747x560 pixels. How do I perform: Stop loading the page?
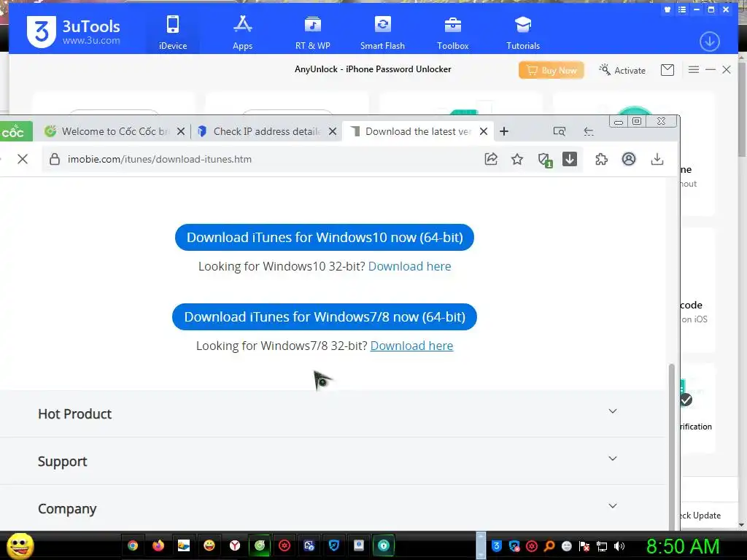click(x=23, y=159)
